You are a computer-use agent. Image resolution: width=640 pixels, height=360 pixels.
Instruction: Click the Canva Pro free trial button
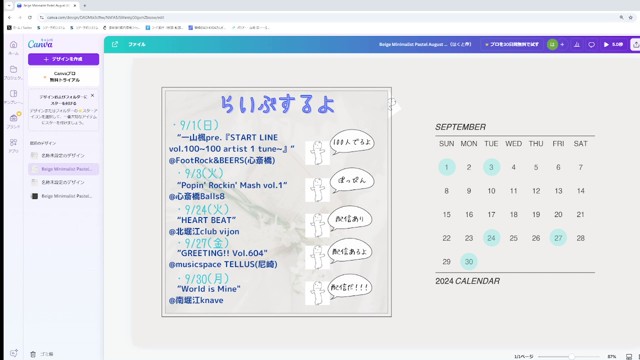point(64,77)
